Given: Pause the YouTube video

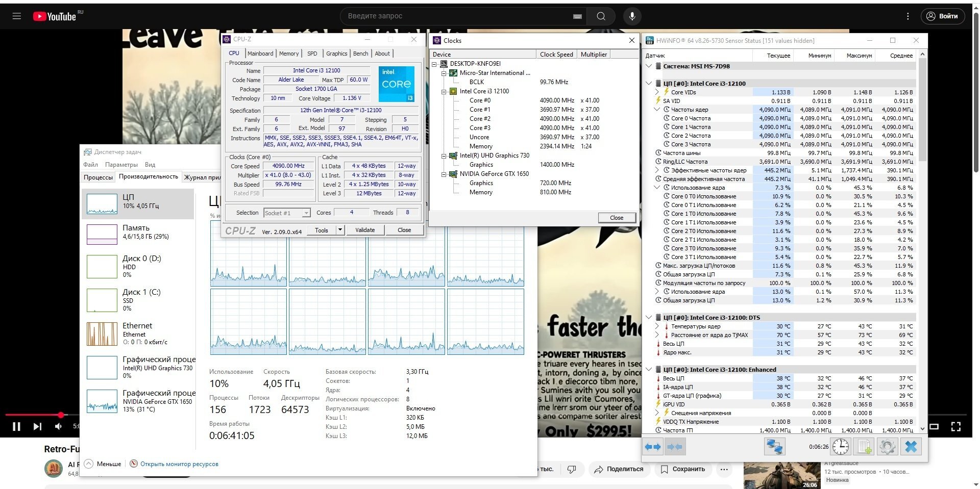Looking at the screenshot, I should tap(16, 426).
